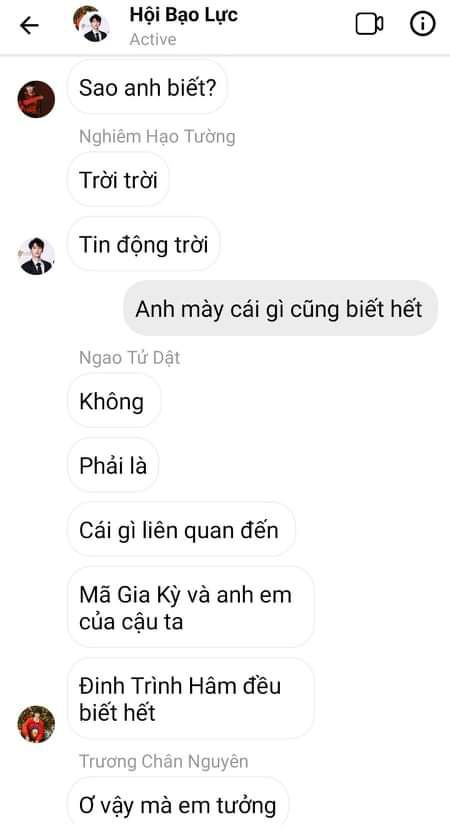Screen dimensions: 450x830
Task: Tap sender name Ngao Tử Dật
Action: point(130,358)
